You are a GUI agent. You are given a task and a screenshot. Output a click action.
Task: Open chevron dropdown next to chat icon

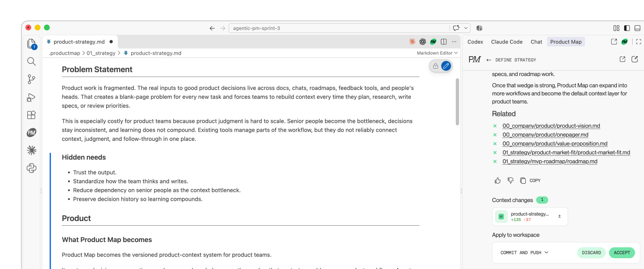coord(466,28)
